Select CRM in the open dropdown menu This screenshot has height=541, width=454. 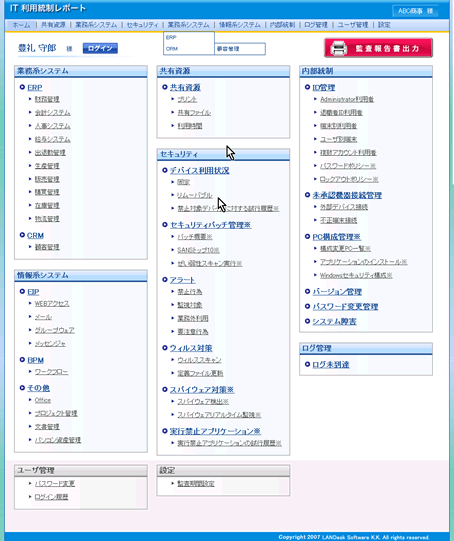click(189, 49)
